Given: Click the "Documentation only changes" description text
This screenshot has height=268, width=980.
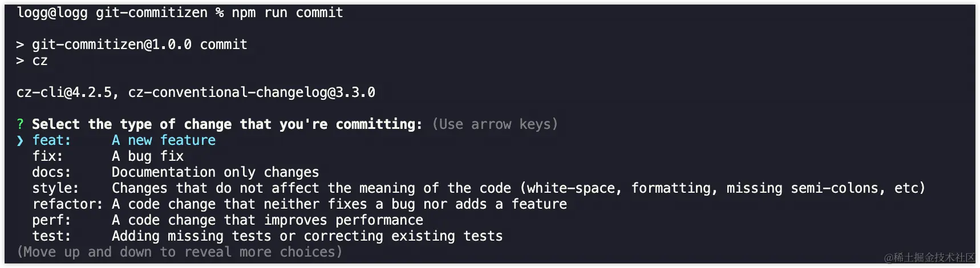Looking at the screenshot, I should coord(215,172).
